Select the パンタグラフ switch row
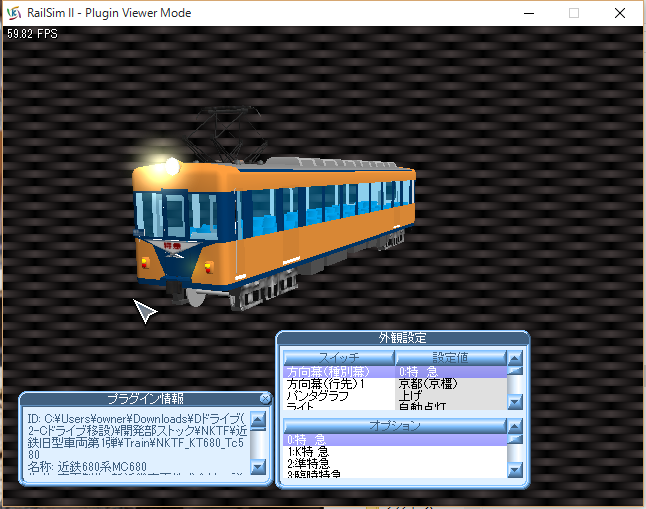This screenshot has width=646, height=509. click(339, 395)
